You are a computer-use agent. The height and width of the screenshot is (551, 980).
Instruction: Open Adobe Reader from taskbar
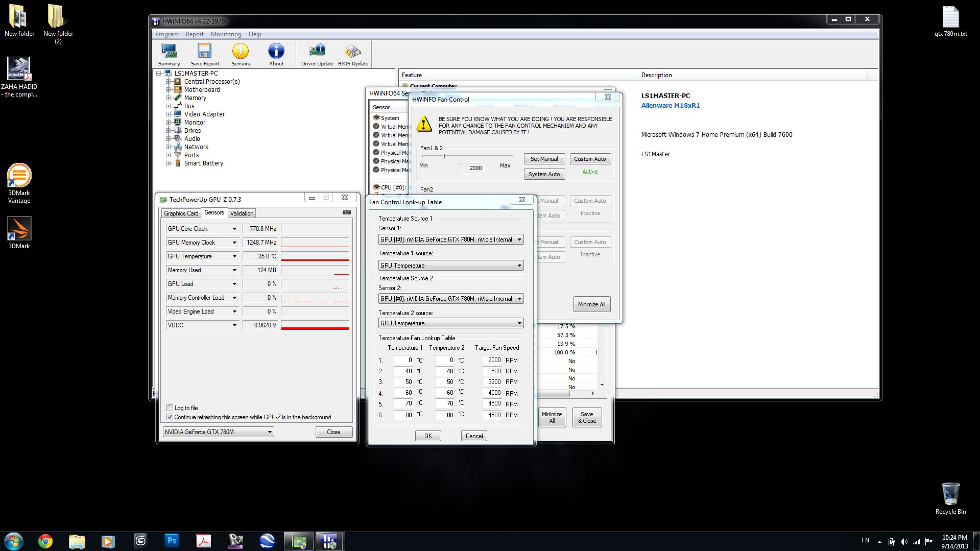204,541
